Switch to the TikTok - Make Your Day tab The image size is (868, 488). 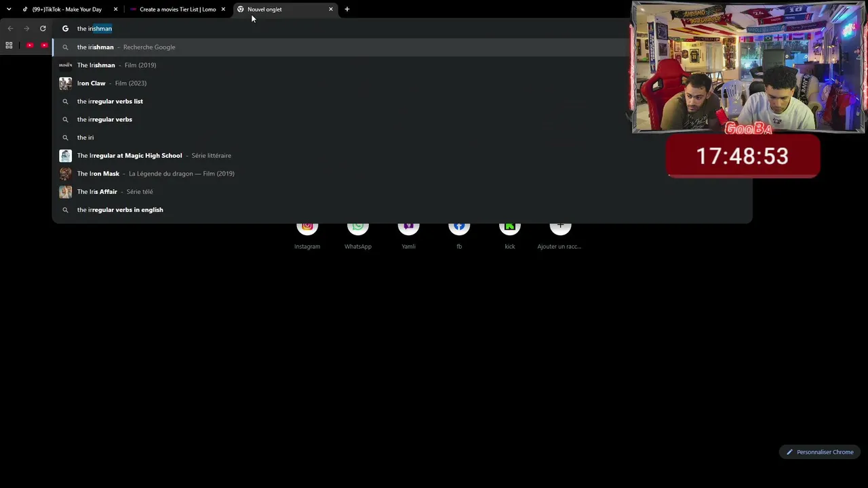[x=67, y=9]
